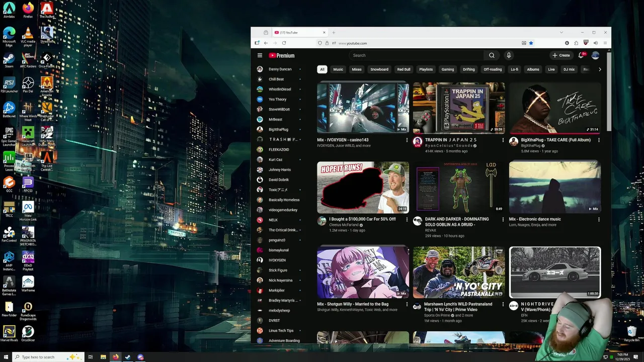
Task: Open the ARC Raiders desktop icon
Action: [28, 60]
